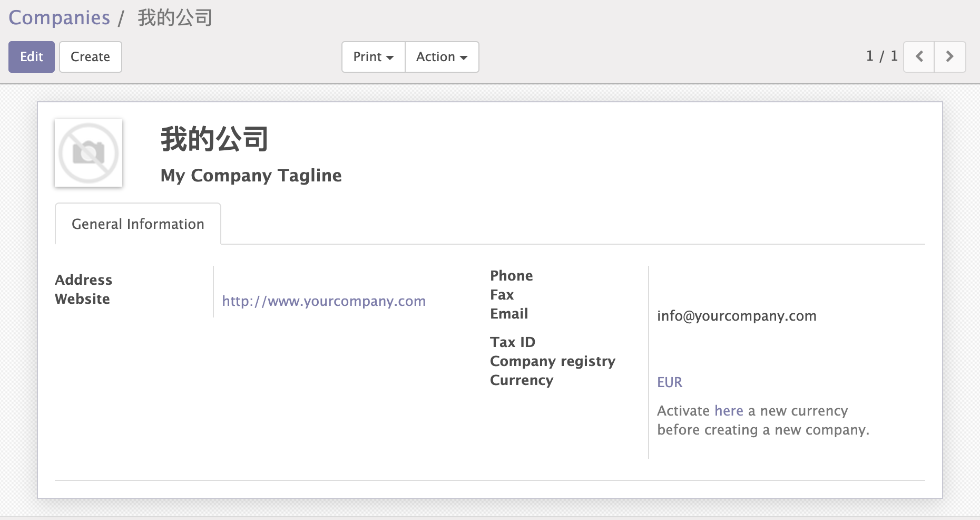Screen dimensions: 980x520
Task: Click the company name heading 我的公司
Action: (x=214, y=139)
